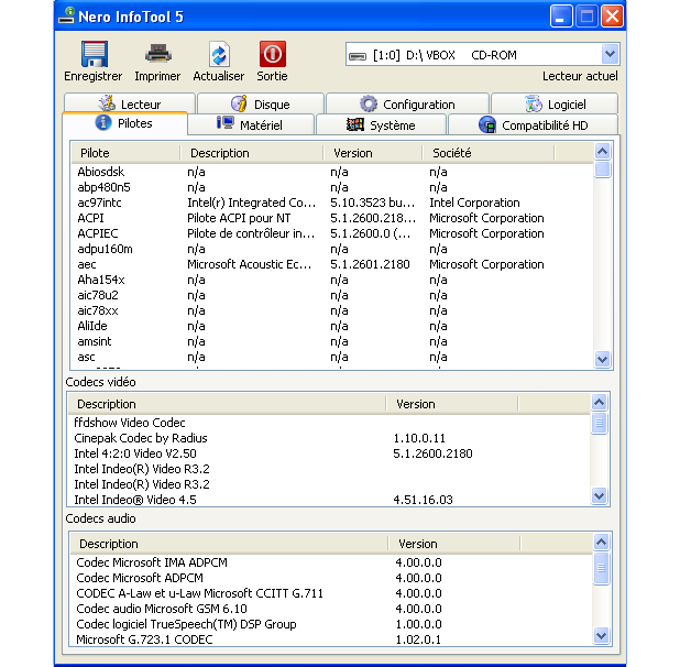Open the Compatibilité HD tab
The width and height of the screenshot is (680, 667).
[x=533, y=125]
